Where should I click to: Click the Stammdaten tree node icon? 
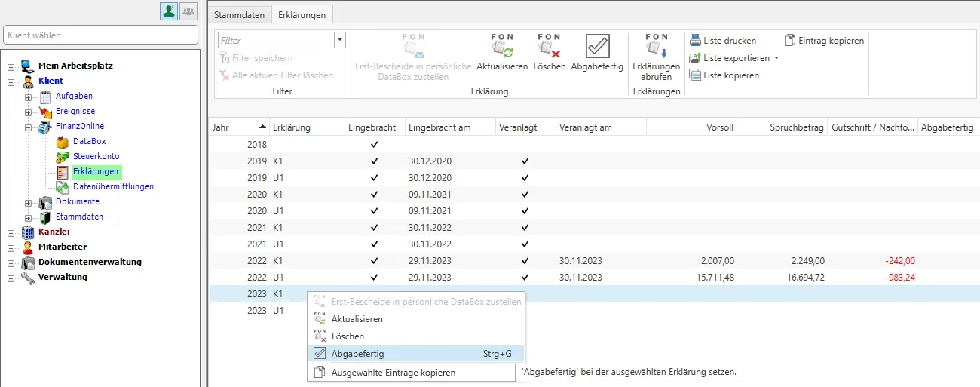click(x=45, y=217)
